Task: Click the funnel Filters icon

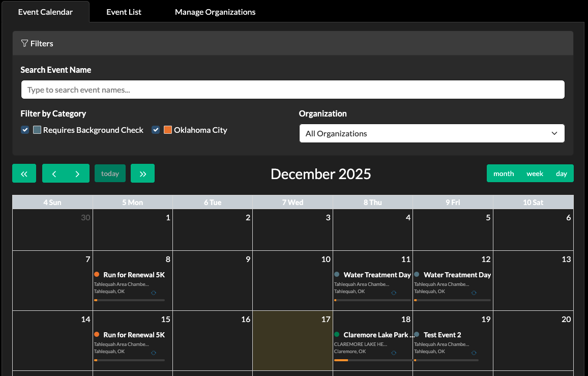Action: (x=24, y=44)
